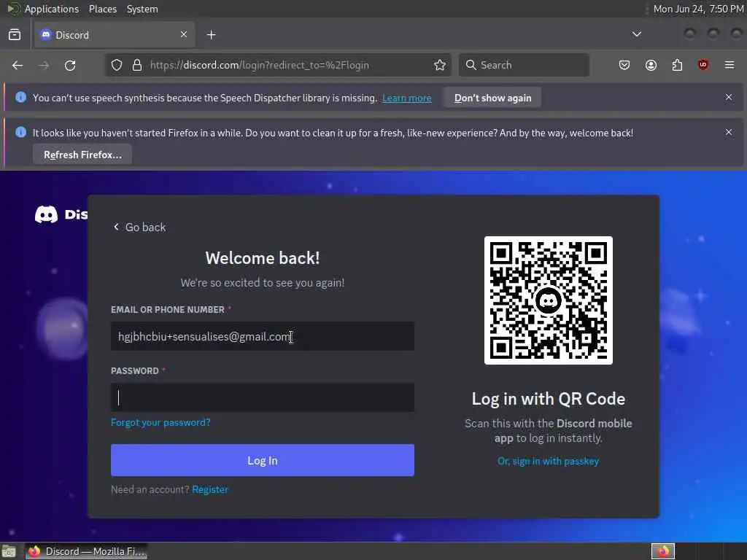This screenshot has width=747, height=560.
Task: Click the Welcome back! heading
Action: click(263, 258)
